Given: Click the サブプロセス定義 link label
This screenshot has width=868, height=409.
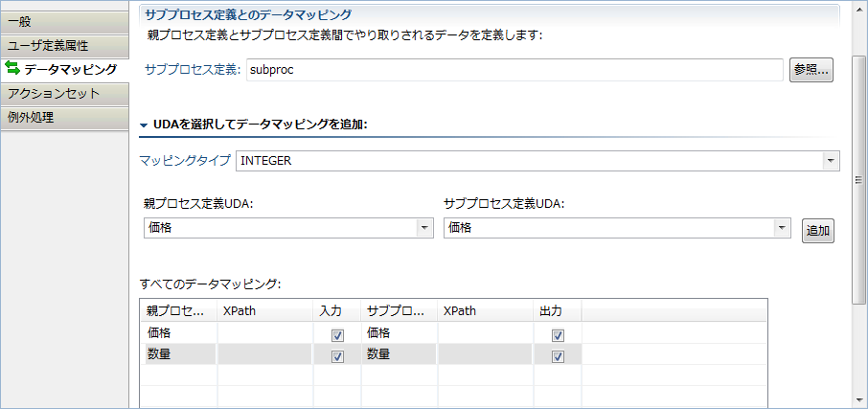Looking at the screenshot, I should (x=193, y=70).
